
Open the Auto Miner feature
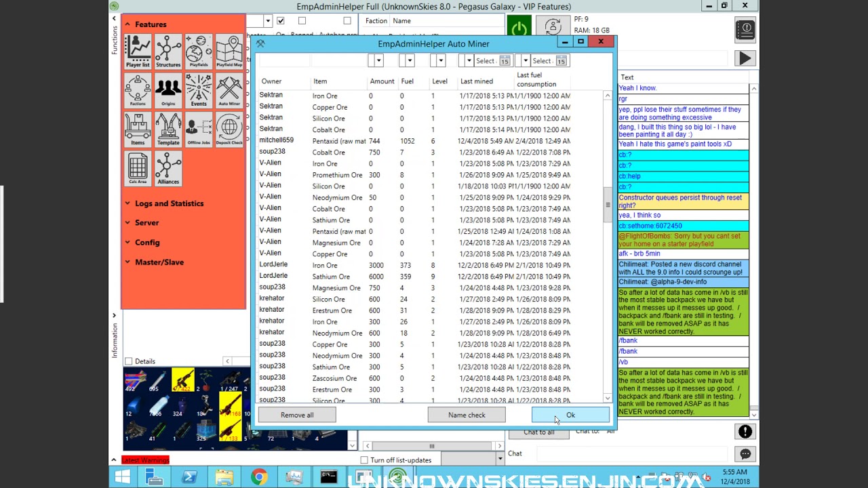coord(229,91)
